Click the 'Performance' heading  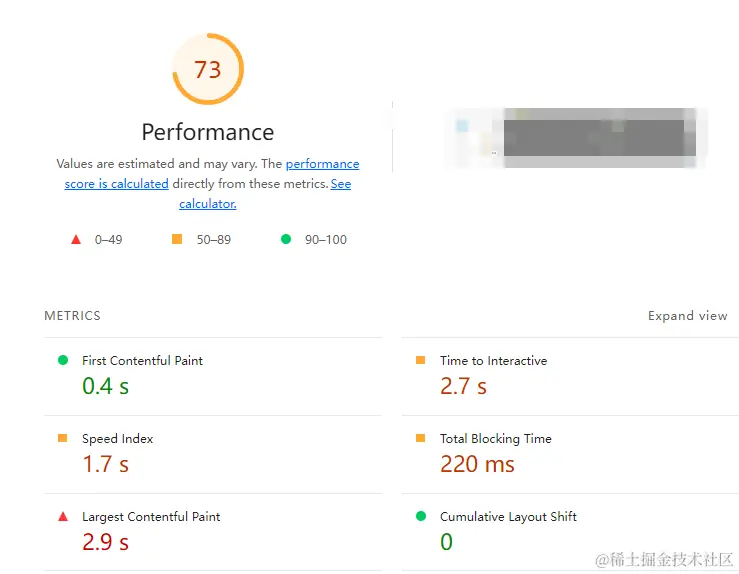coord(208,131)
